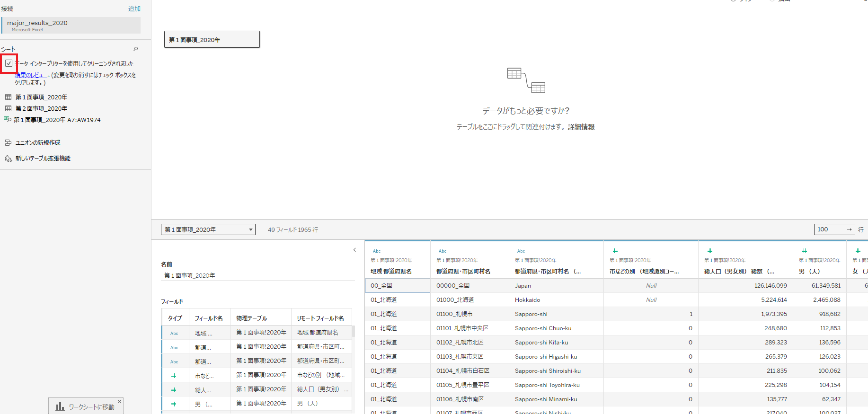
Task: Click Abc type icon of 都道府県・市区町村名 column
Action: pos(443,251)
